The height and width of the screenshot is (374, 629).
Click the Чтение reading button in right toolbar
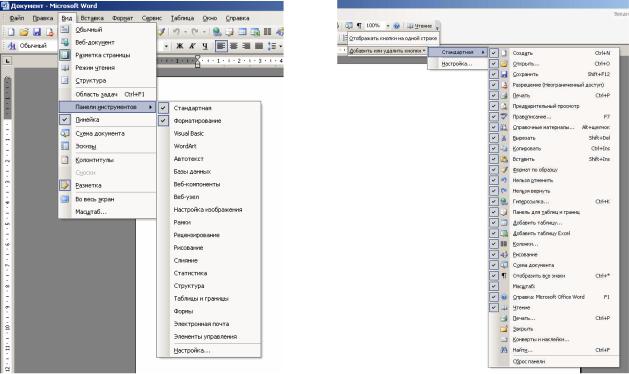(419, 26)
